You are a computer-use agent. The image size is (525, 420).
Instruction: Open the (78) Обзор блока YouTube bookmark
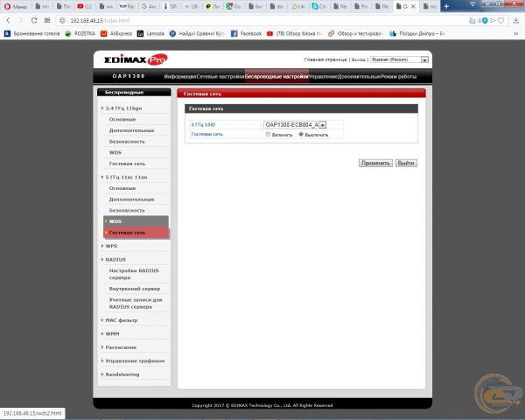coord(294,33)
